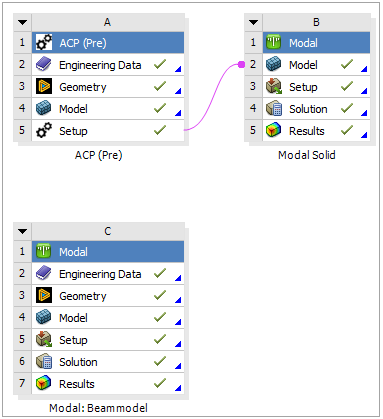Click the Results rainbow cube icon in system C
Viewport: 383px width, 419px height.
tap(44, 383)
